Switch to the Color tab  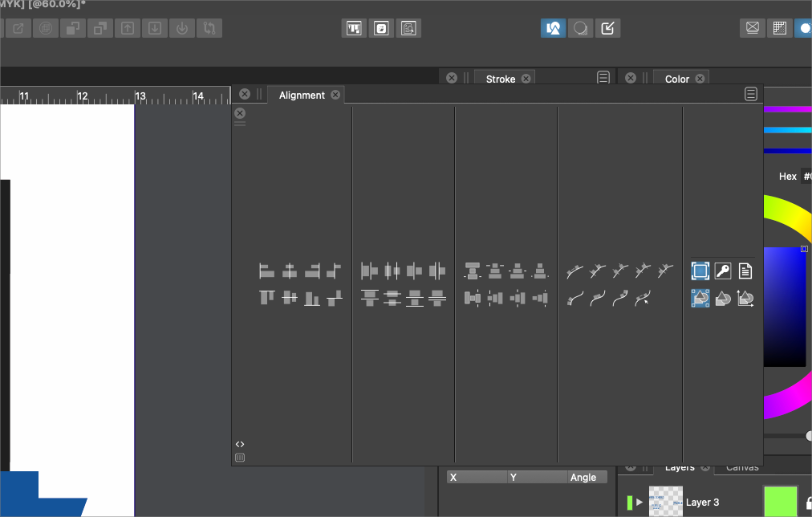coord(677,79)
